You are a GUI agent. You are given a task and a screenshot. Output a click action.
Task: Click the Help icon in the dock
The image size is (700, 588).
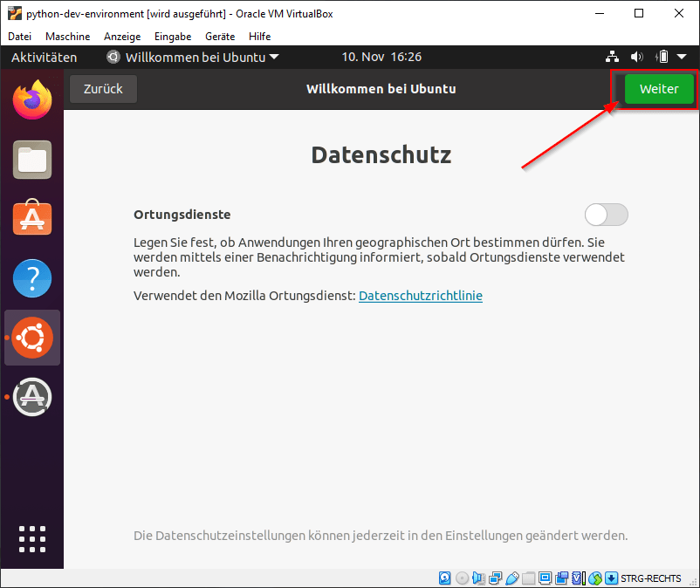point(31,277)
